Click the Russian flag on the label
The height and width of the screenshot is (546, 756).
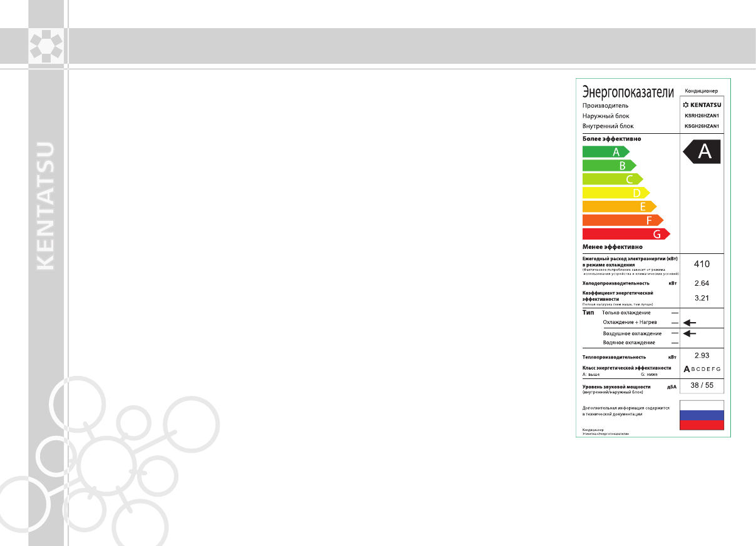click(702, 415)
